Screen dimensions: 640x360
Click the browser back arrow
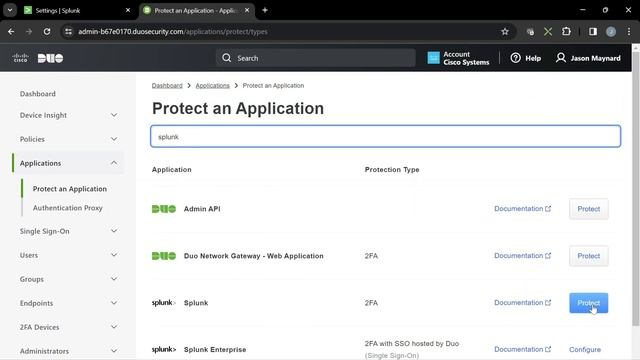click(x=11, y=31)
